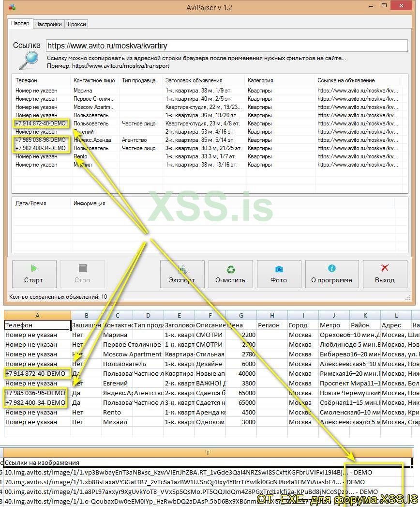Click the Район header cell in the spreadsheet
Viewport: 420px width, 507px height.
tap(365, 325)
